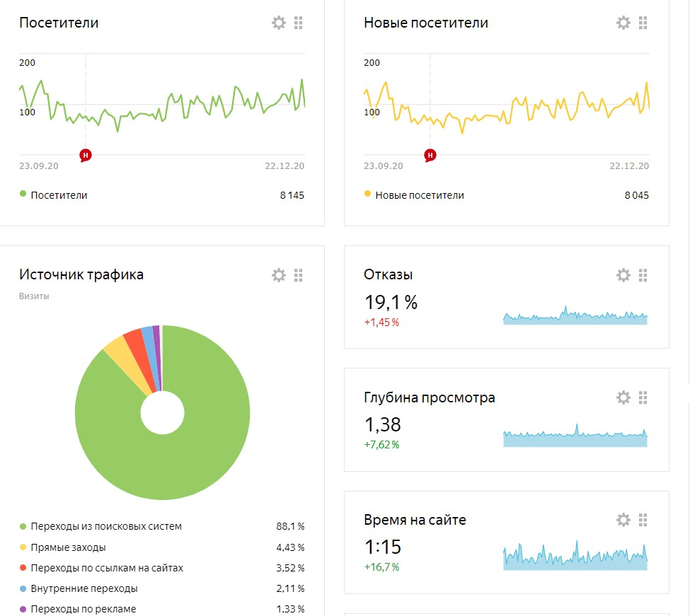690x616 pixels.
Task: Click yellow Новые посетители legend dot
Action: point(367,194)
